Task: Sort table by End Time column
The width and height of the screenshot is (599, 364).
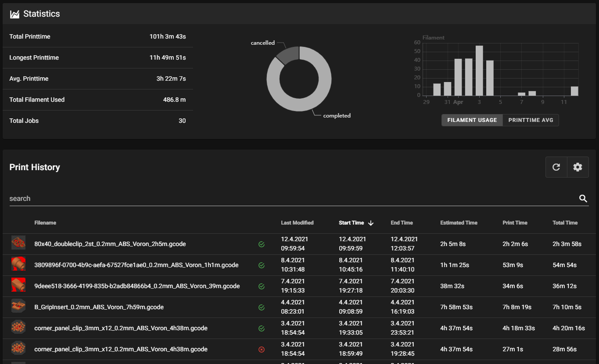Action: point(402,223)
